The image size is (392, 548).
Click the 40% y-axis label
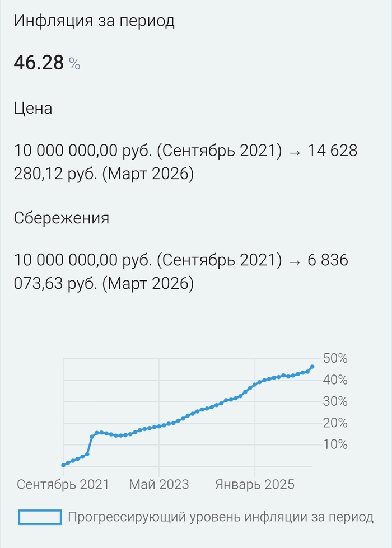coord(335,380)
